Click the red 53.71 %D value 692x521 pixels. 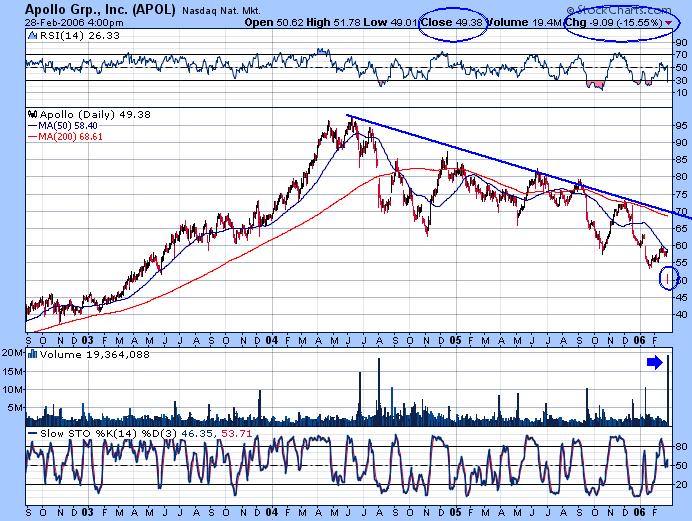pos(237,434)
